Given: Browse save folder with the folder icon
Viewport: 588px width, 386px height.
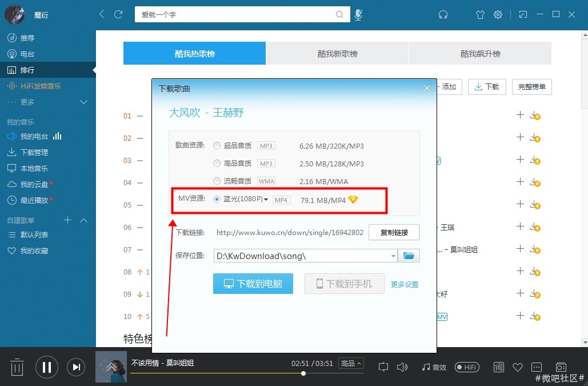Looking at the screenshot, I should tap(409, 256).
